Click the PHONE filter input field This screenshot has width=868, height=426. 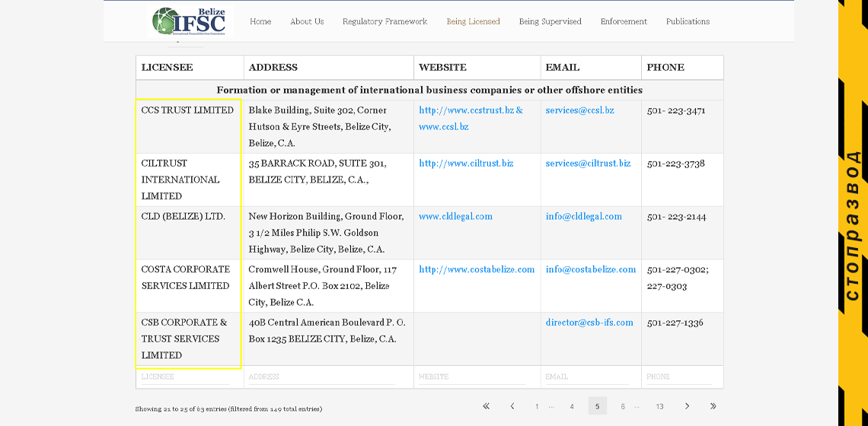point(678,377)
